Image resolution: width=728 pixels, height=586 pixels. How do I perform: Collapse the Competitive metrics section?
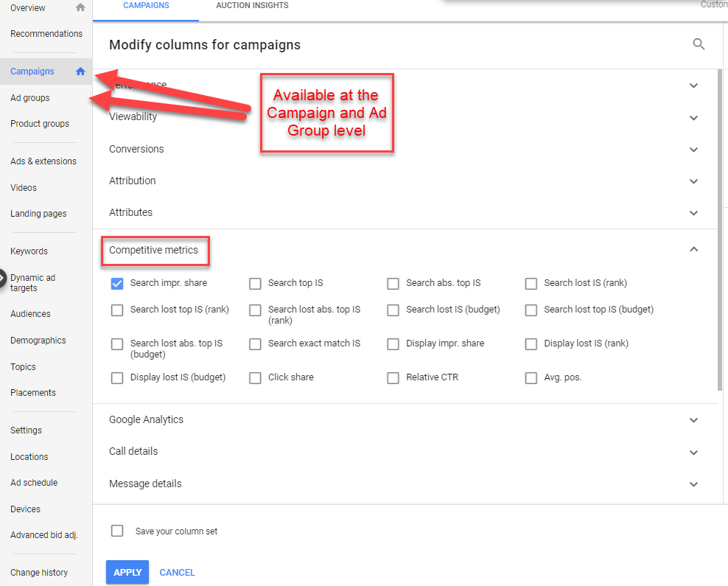[693, 250]
